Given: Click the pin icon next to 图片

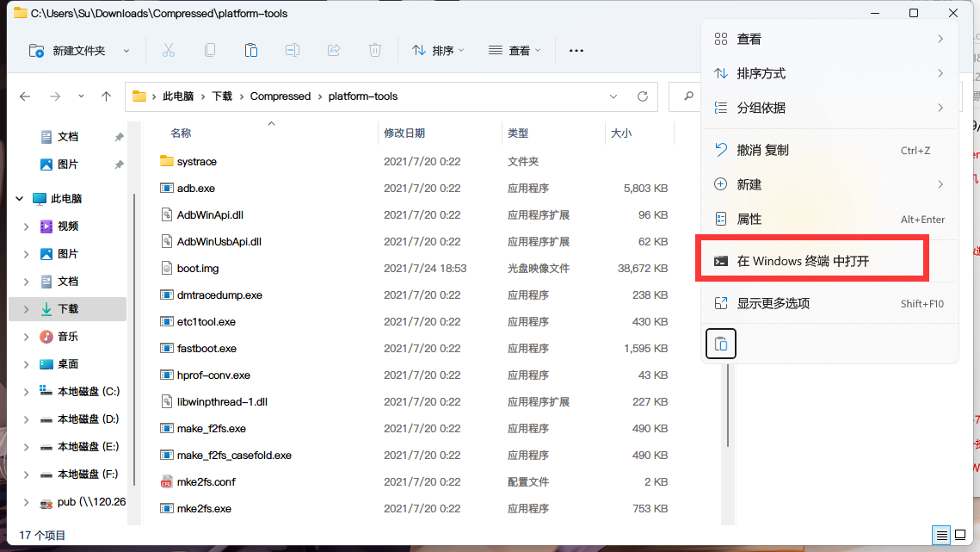Looking at the screenshot, I should pyautogui.click(x=119, y=164).
